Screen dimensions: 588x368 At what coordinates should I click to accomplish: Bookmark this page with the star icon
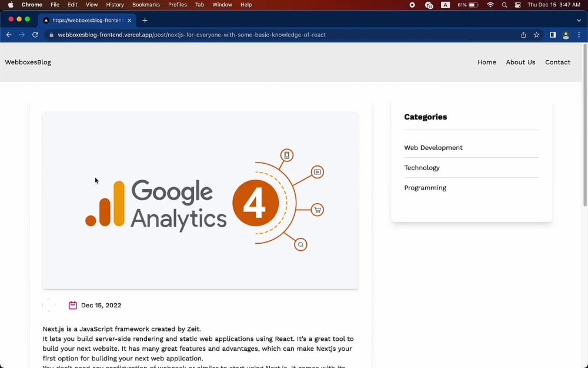537,35
